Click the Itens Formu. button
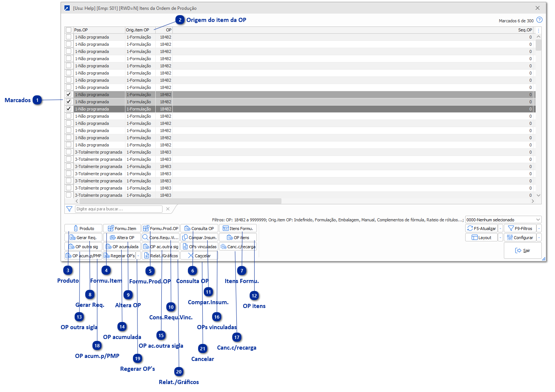 click(x=238, y=229)
